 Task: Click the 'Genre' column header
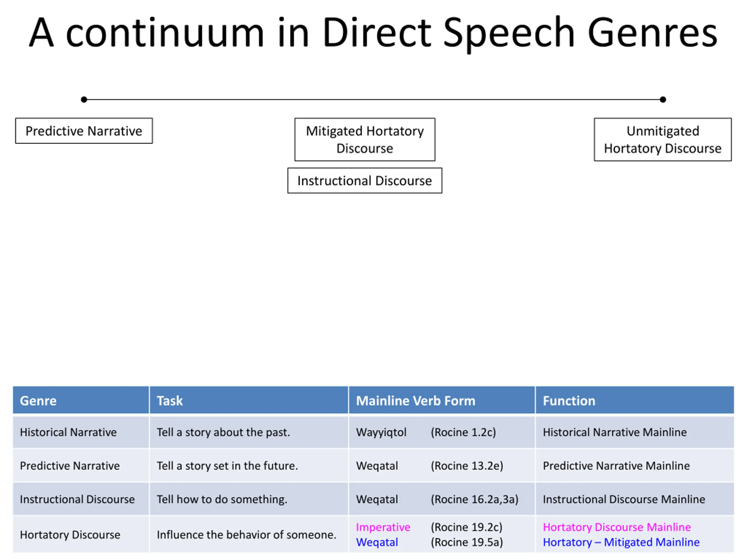pyautogui.click(x=81, y=400)
